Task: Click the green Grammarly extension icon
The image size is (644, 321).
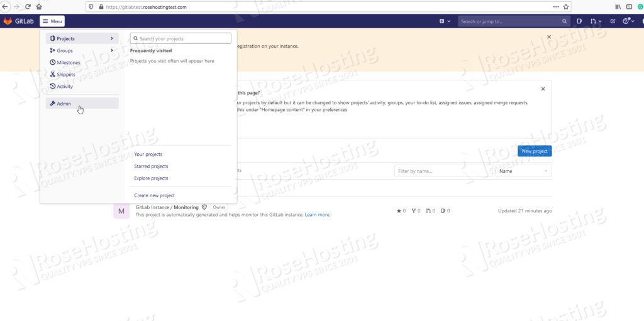Action: [x=640, y=7]
